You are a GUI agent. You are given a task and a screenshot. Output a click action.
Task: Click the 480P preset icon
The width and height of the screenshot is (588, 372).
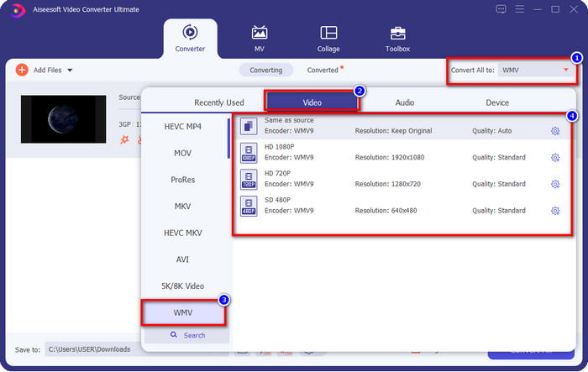click(x=249, y=207)
